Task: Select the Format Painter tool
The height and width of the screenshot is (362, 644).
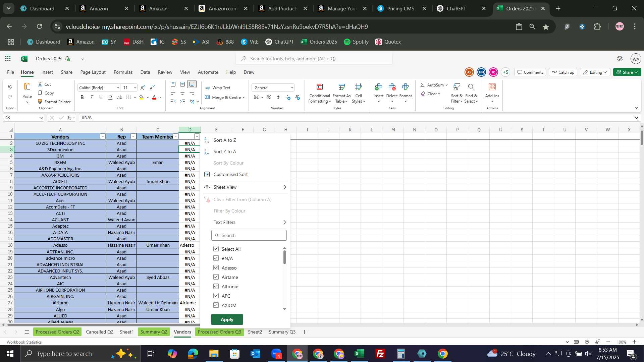Action: 54,102
